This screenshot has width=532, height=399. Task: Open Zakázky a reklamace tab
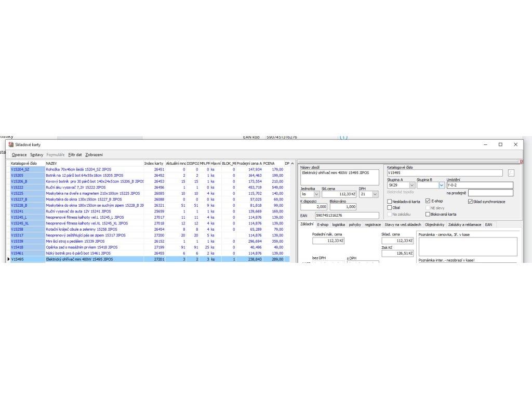[x=464, y=224]
